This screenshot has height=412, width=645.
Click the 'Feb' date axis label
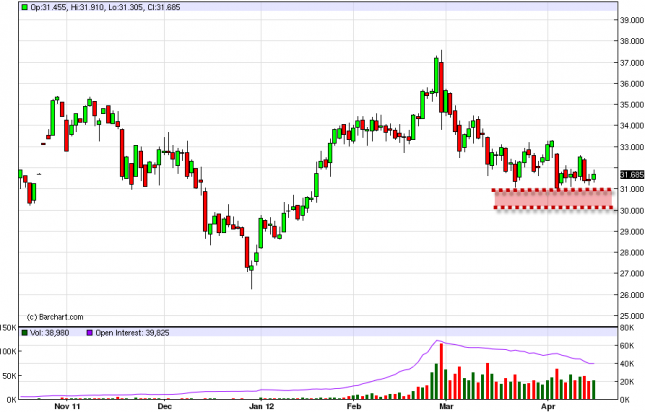pos(354,407)
